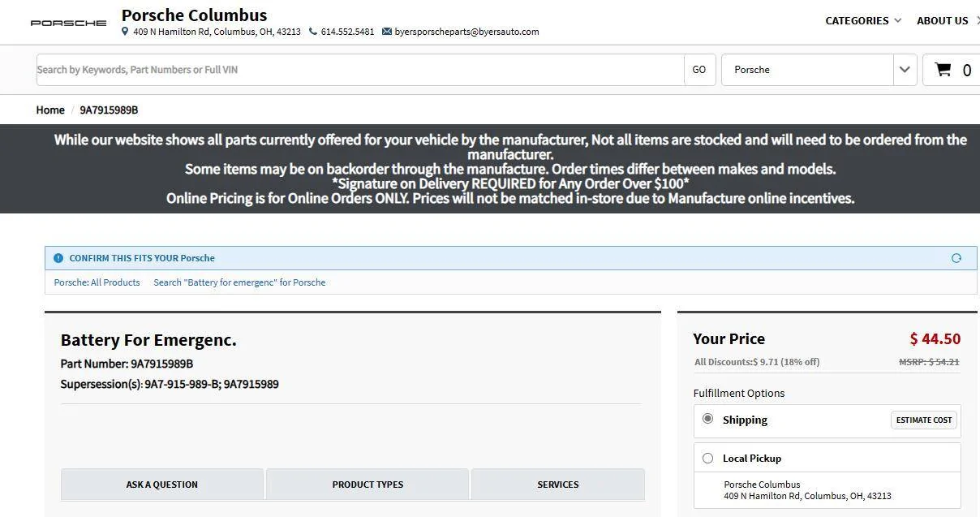Click the pickup location Porsche Columbus text
Viewport: 980px width, 517px height.
(x=762, y=485)
